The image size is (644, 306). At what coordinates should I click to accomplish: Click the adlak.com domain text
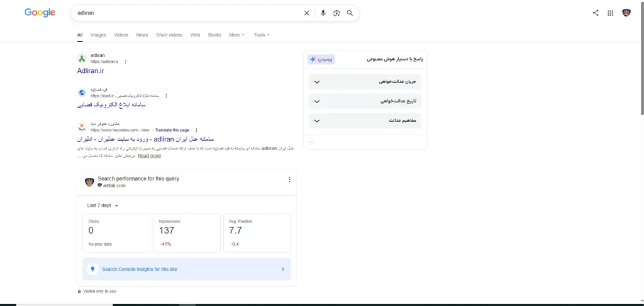click(114, 186)
